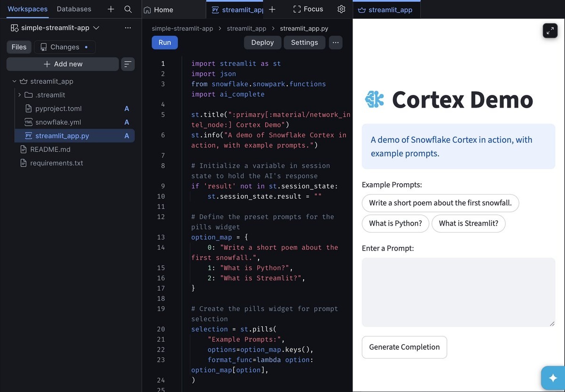Open the simple-streamlit-app workspace dropdown
Image resolution: width=565 pixels, height=392 pixels.
(x=55, y=28)
